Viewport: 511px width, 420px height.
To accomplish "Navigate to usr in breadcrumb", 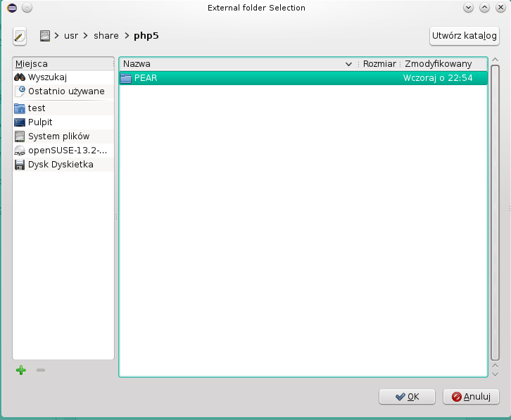I will [x=70, y=35].
